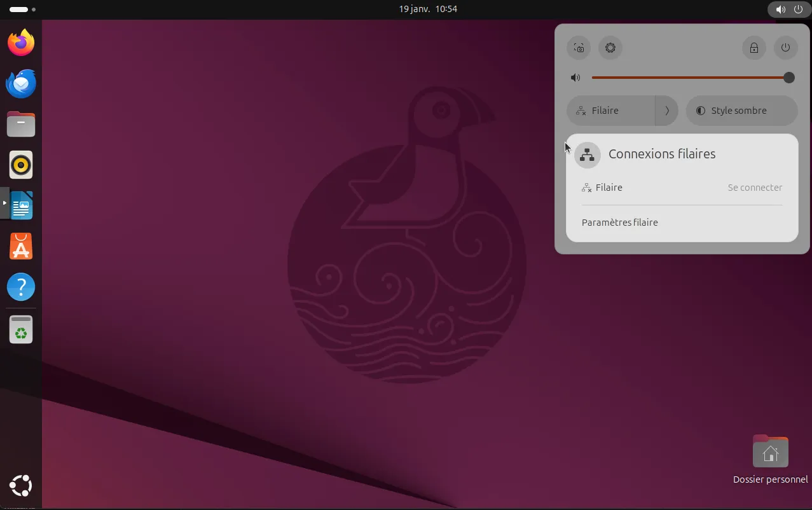
Task: Open the Dossier personnel desktop folder
Action: pyautogui.click(x=770, y=452)
